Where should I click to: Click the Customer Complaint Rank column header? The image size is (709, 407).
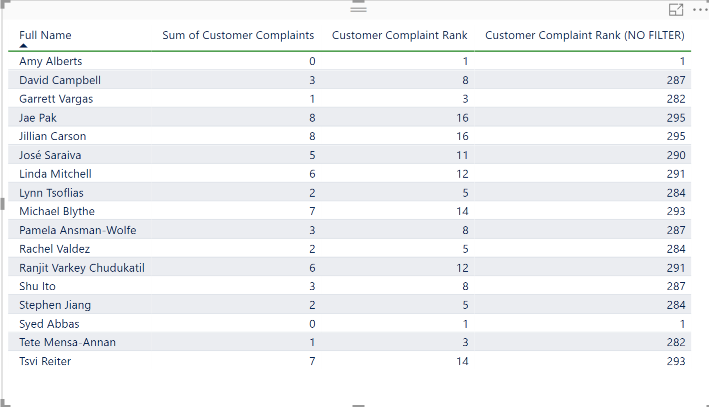pyautogui.click(x=399, y=35)
